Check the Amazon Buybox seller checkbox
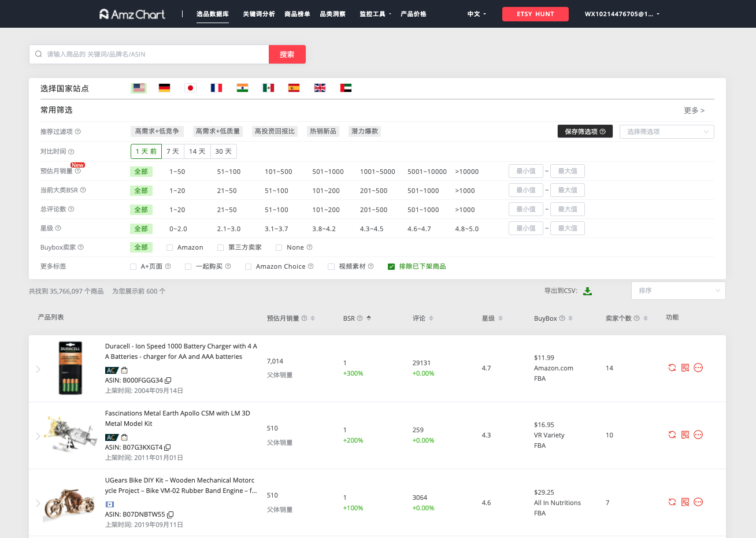Image resolution: width=756 pixels, height=538 pixels. coord(169,248)
